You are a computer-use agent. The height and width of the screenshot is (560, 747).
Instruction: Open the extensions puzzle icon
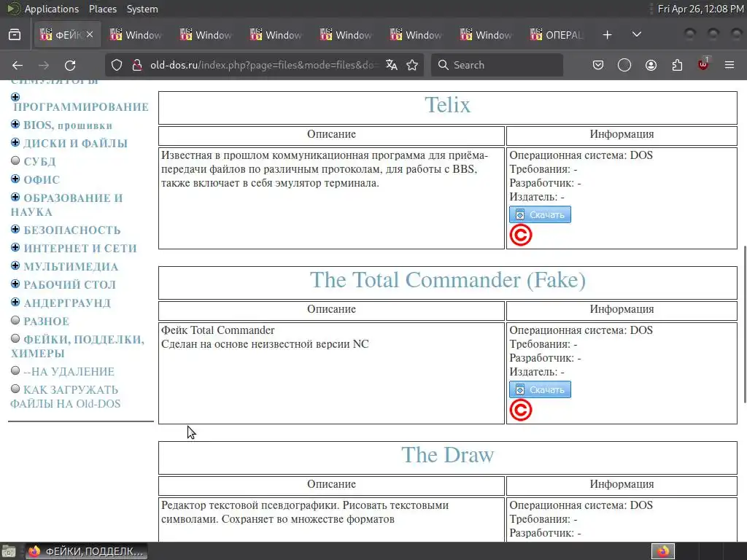(x=677, y=65)
